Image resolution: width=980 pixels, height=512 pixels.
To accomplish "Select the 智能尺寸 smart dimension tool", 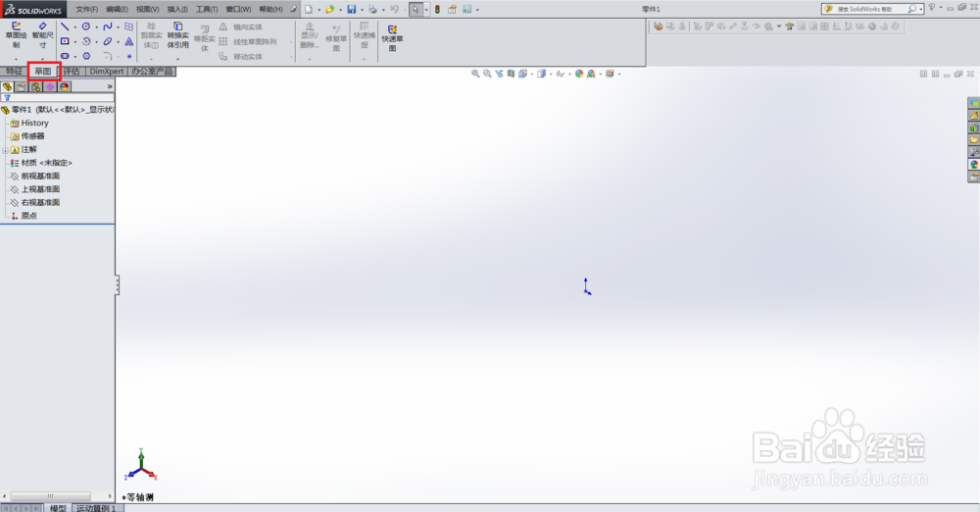I will [42, 35].
